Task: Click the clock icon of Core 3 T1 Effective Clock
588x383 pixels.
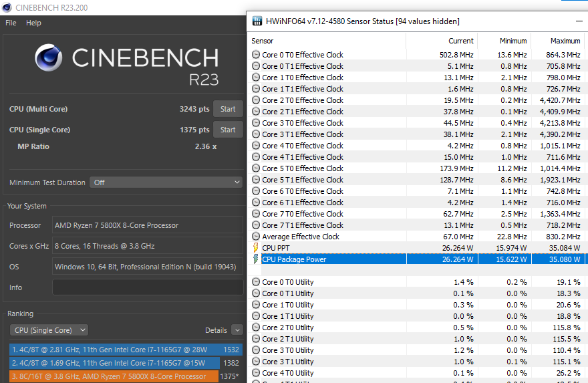Action: [256, 134]
